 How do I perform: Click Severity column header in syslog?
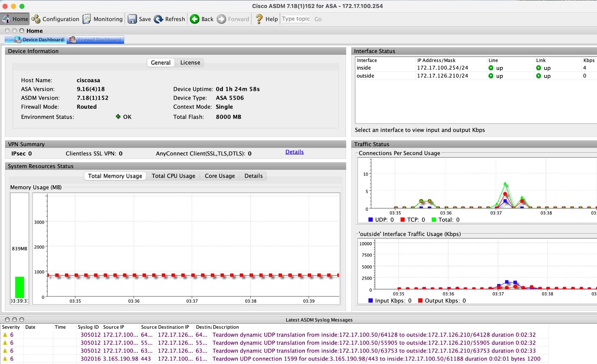click(12, 327)
